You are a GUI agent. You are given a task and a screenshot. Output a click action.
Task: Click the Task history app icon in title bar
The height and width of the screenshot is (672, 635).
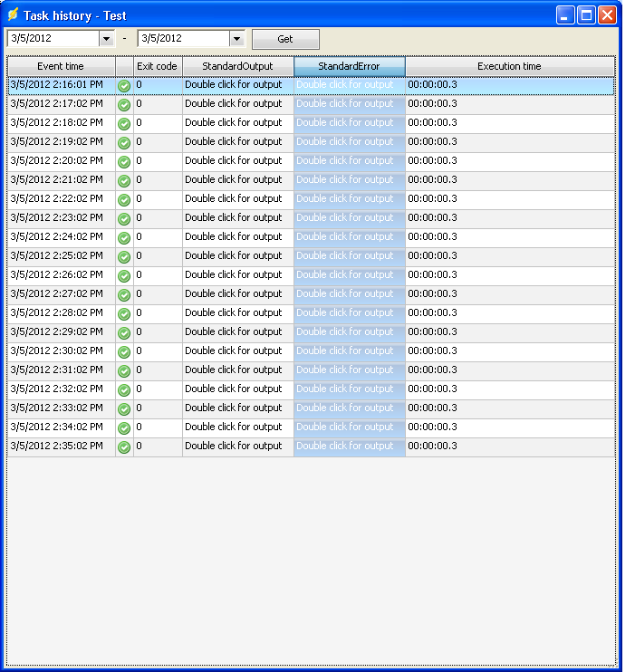[x=13, y=14]
